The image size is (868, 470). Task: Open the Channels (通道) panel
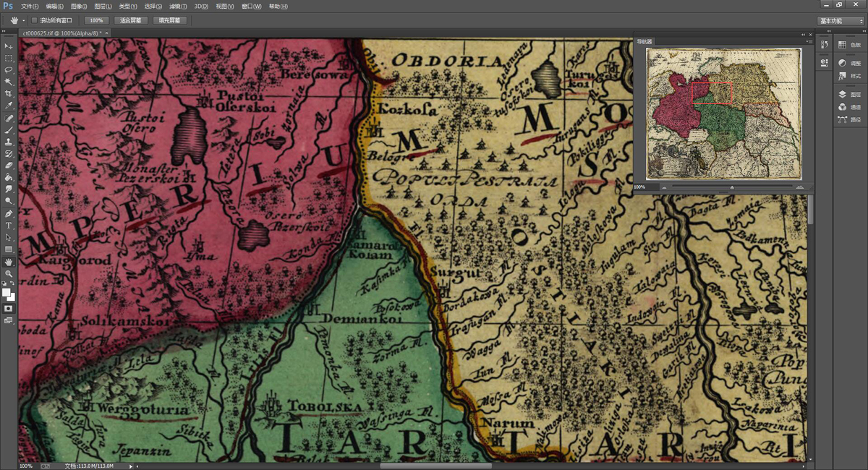click(850, 107)
